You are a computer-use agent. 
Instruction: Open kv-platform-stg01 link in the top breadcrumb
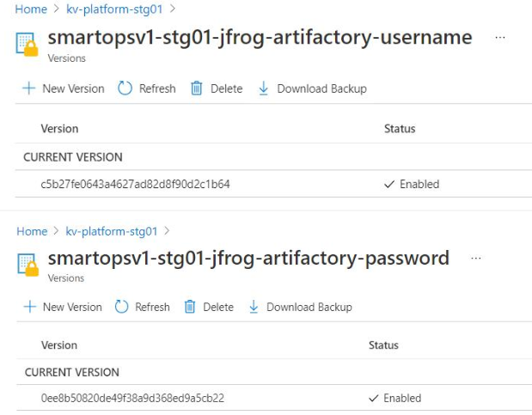114,9
